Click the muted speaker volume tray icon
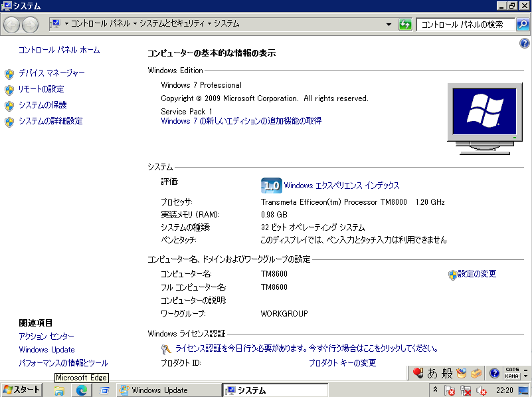 [x=481, y=390]
